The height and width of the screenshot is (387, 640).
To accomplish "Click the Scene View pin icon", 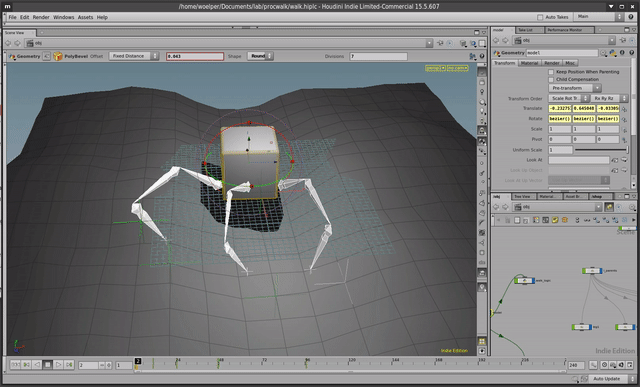I will click(440, 43).
